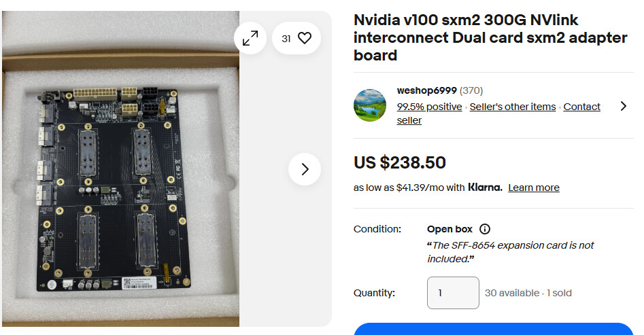
Task: Expand the product image to full view
Action: (x=250, y=39)
